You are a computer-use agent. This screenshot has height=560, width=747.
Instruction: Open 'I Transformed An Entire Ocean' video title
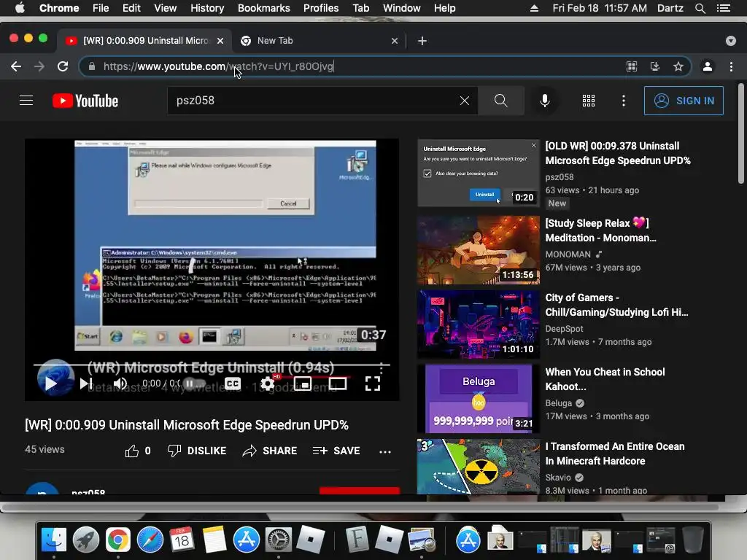615,454
